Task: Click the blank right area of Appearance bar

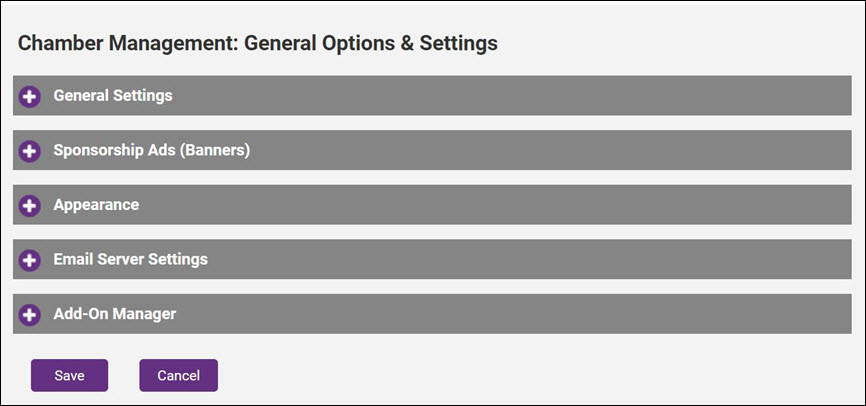Action: 780,204
